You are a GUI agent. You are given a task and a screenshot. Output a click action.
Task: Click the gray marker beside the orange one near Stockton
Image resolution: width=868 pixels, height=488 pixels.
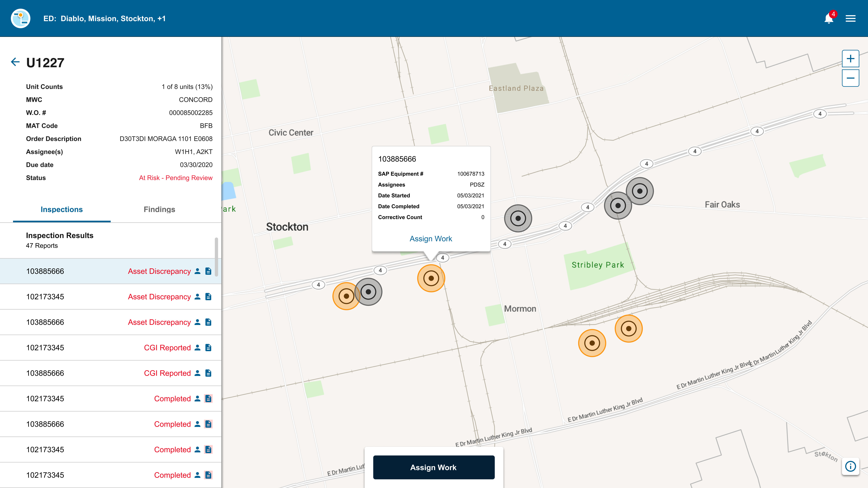(x=368, y=292)
